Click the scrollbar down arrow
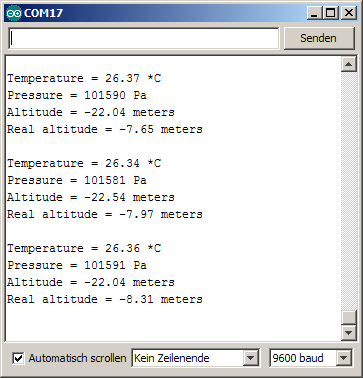 (x=349, y=332)
